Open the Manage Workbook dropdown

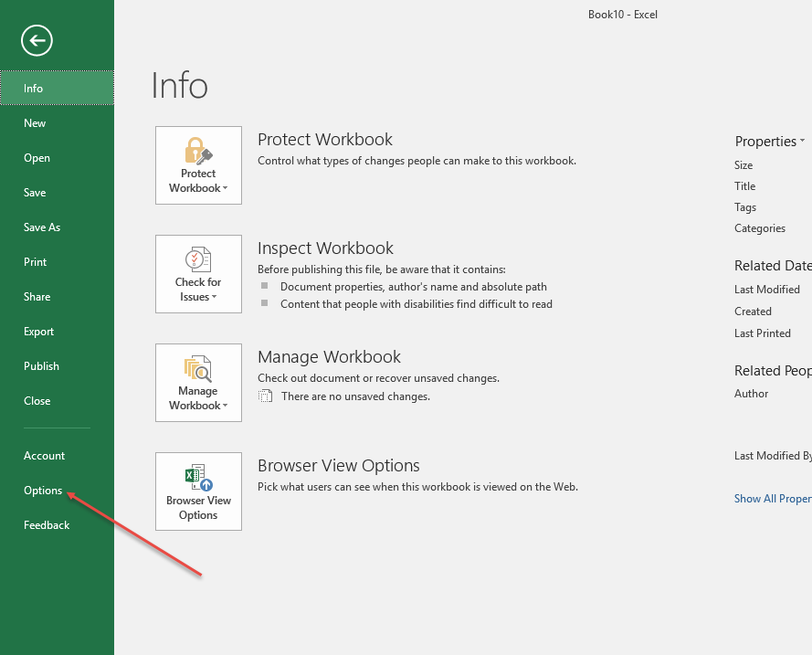(x=198, y=383)
